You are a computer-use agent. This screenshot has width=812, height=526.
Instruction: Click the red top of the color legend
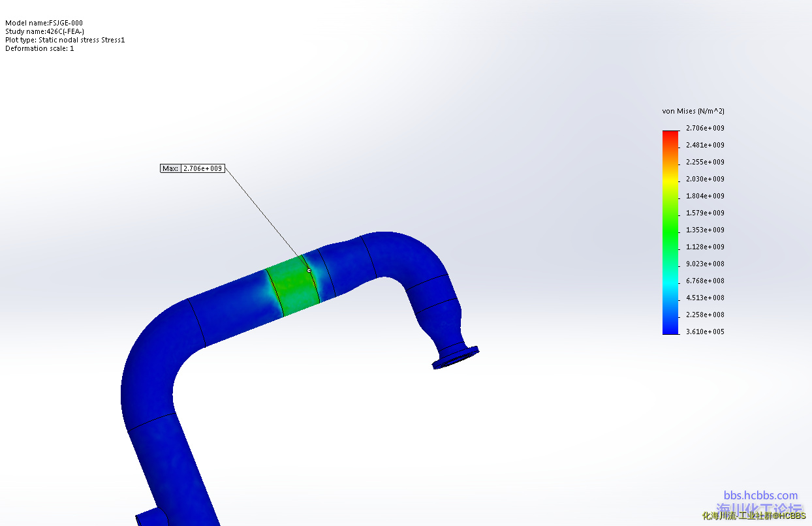[670, 136]
